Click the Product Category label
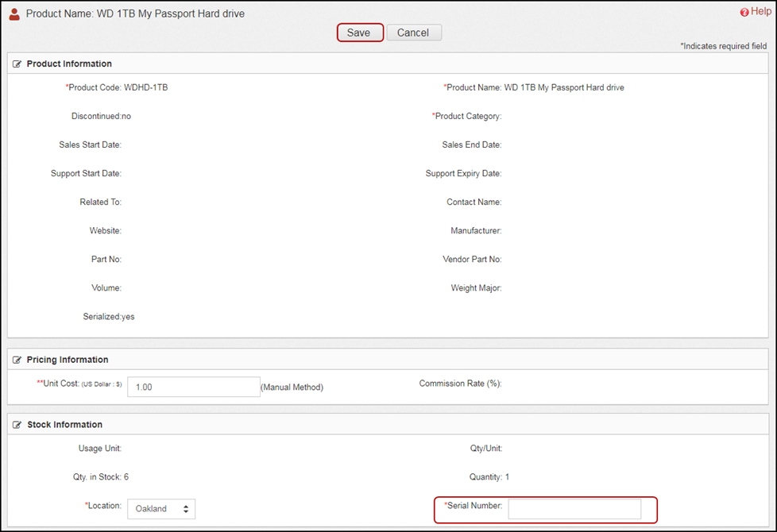Image resolution: width=777 pixels, height=532 pixels. click(x=467, y=117)
